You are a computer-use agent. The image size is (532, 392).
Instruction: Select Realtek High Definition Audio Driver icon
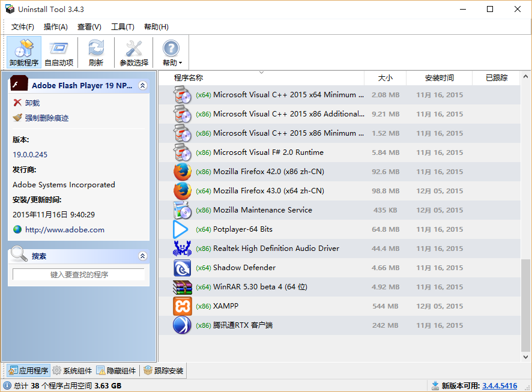click(182, 249)
